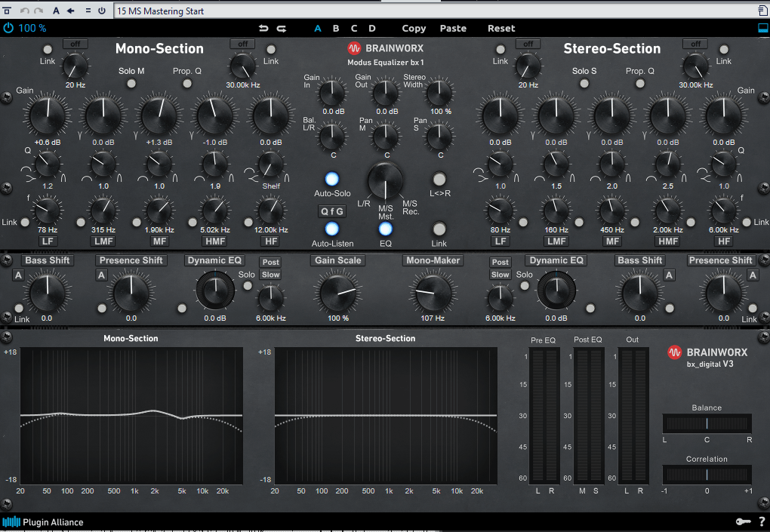
Task: Toggle the Auto-Solo button
Action: click(331, 180)
